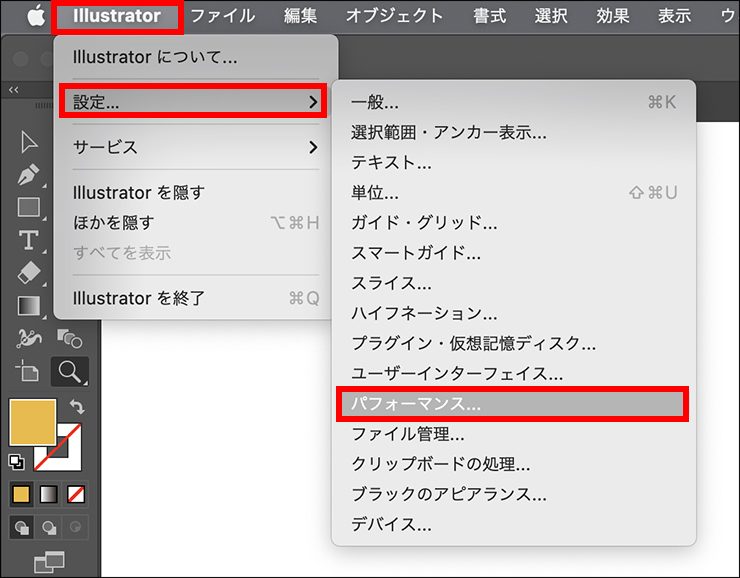This screenshot has height=578, width=740.
Task: Select the Pen tool
Action: 29,175
